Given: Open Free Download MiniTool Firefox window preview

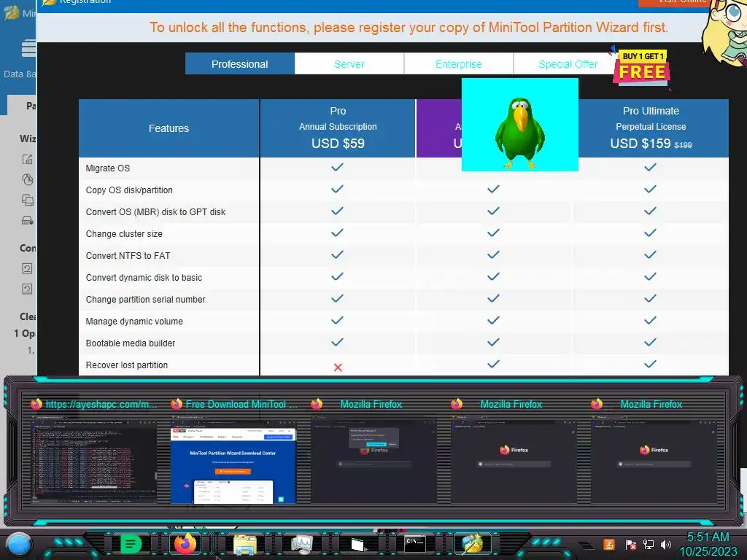Looking at the screenshot, I should [233, 461].
